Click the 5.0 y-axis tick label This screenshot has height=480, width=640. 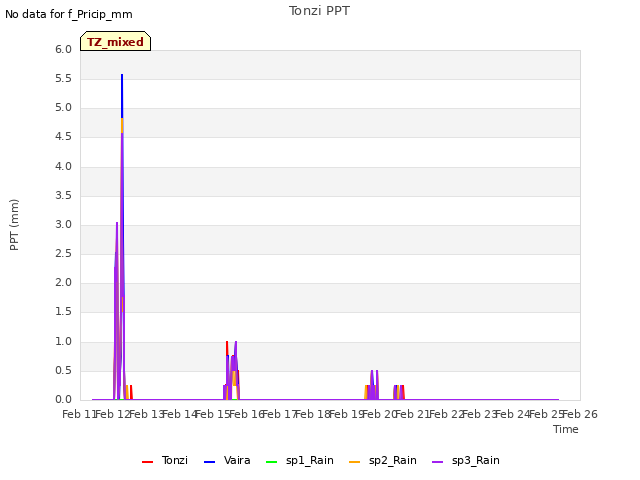click(63, 108)
